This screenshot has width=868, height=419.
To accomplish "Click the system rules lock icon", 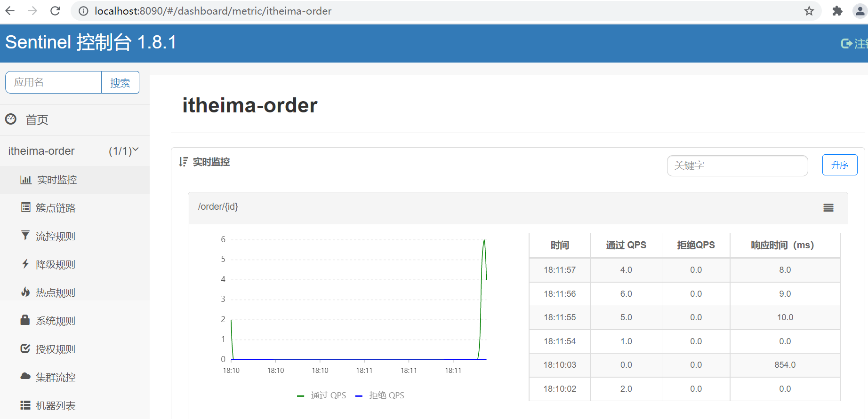I will click(25, 320).
